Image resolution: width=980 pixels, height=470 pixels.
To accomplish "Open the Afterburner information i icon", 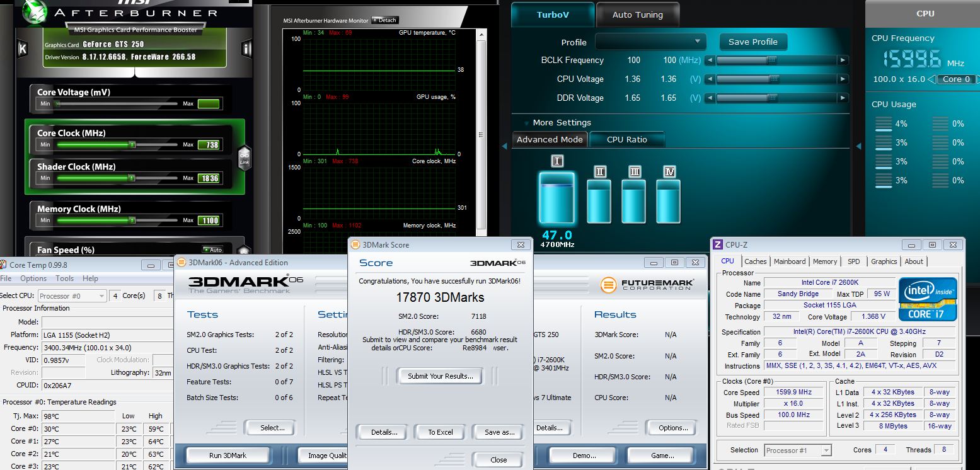I will coord(246,49).
